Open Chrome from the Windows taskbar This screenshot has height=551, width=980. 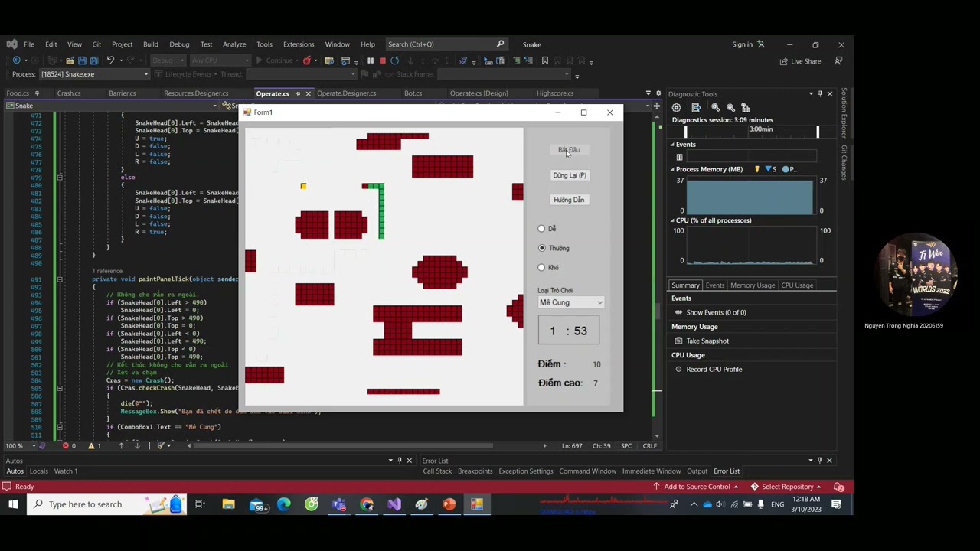click(x=367, y=504)
